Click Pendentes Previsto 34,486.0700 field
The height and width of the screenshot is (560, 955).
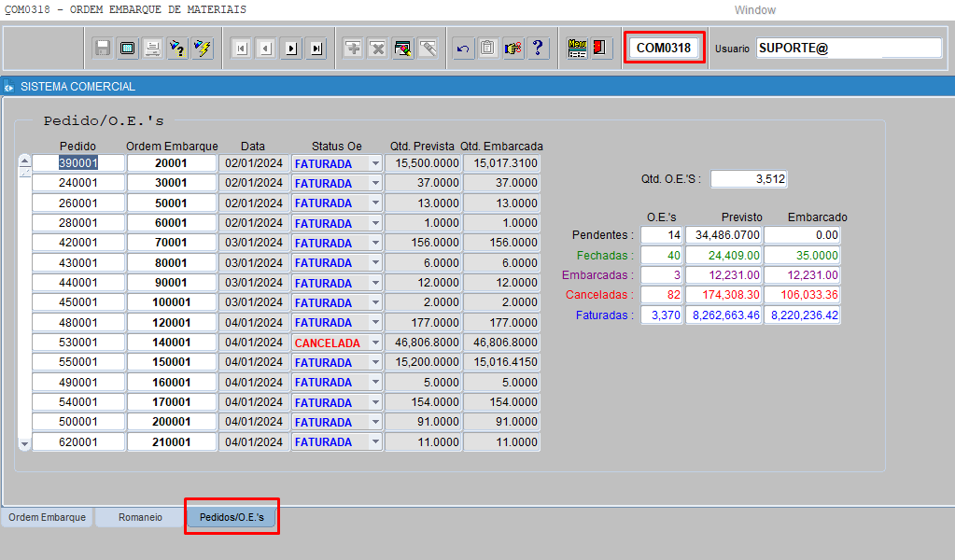(x=723, y=235)
